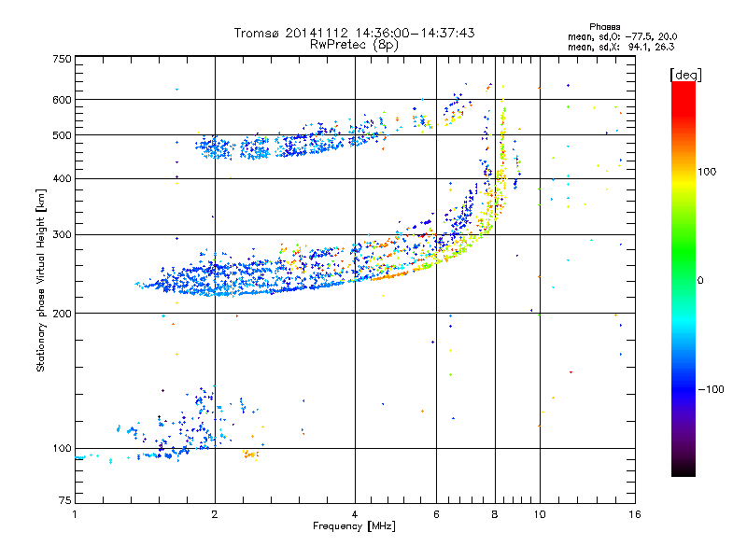The height and width of the screenshot is (560, 747).
Task: Click colorbar tick label '100'
Action: [707, 172]
